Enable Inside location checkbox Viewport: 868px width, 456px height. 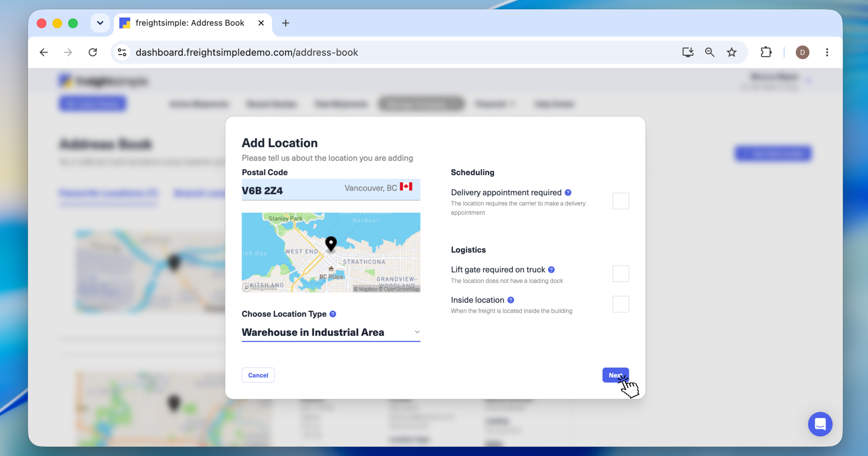click(621, 304)
